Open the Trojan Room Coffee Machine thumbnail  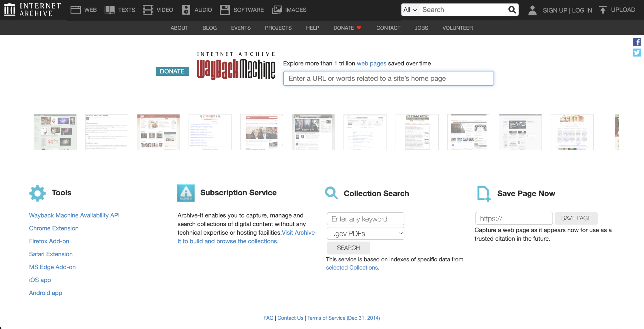pyautogui.click(x=107, y=132)
